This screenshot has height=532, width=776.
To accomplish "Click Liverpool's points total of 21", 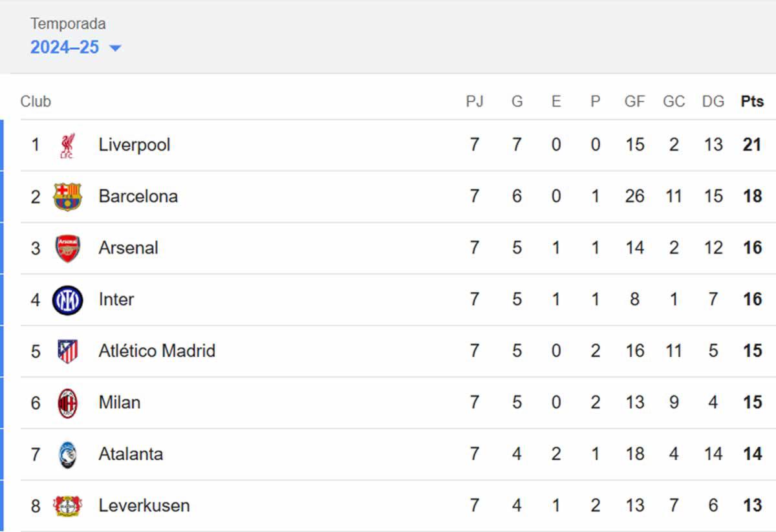I will 752,145.
